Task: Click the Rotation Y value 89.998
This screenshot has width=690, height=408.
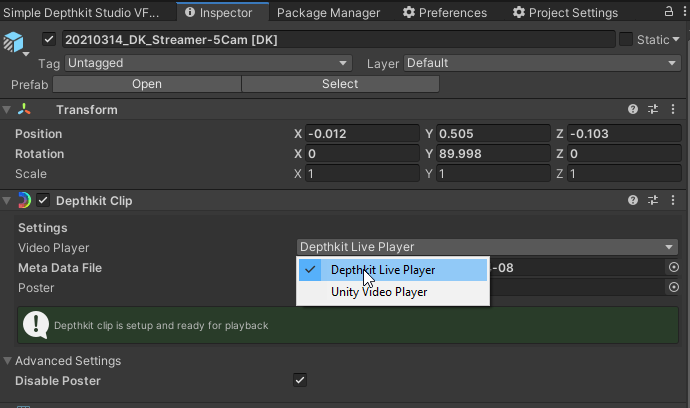Action: click(x=493, y=154)
